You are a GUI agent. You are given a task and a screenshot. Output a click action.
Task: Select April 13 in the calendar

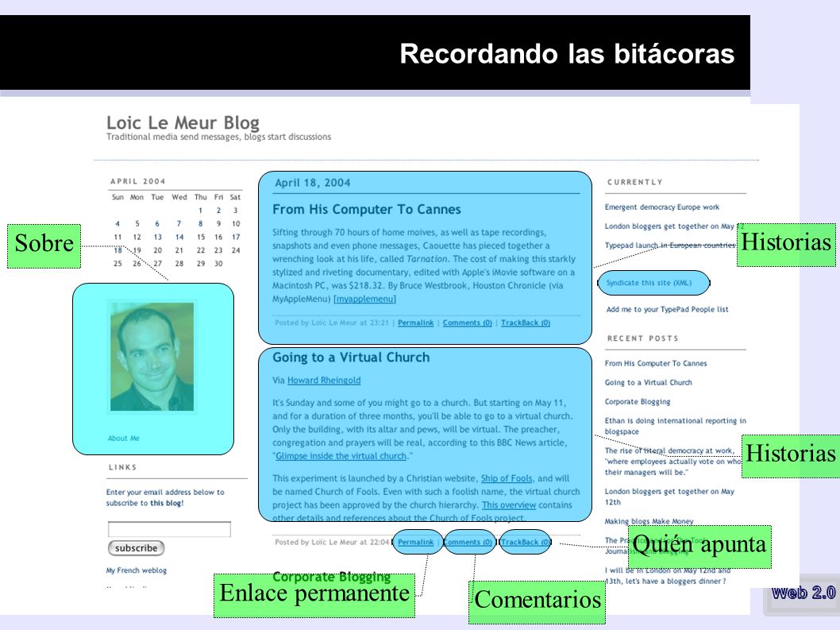point(157,237)
